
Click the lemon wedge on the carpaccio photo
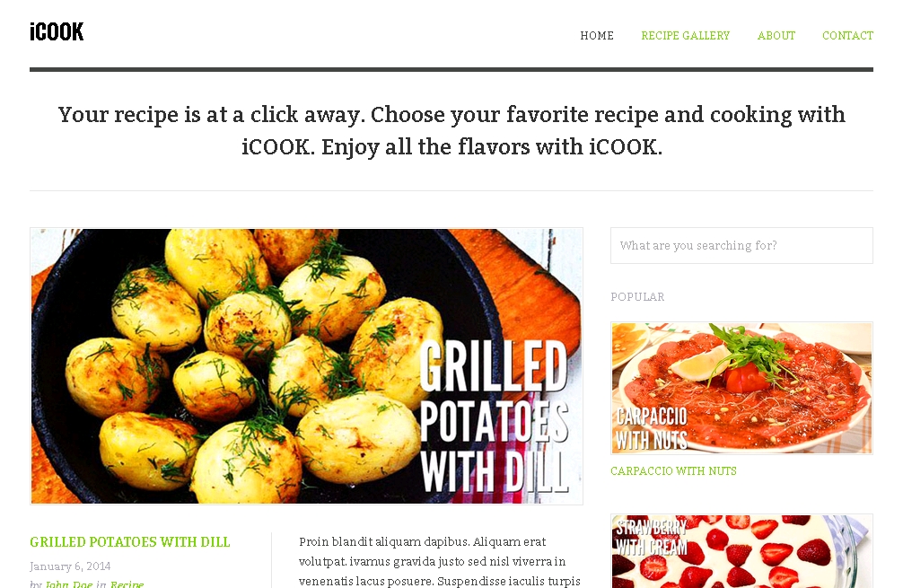(694, 364)
